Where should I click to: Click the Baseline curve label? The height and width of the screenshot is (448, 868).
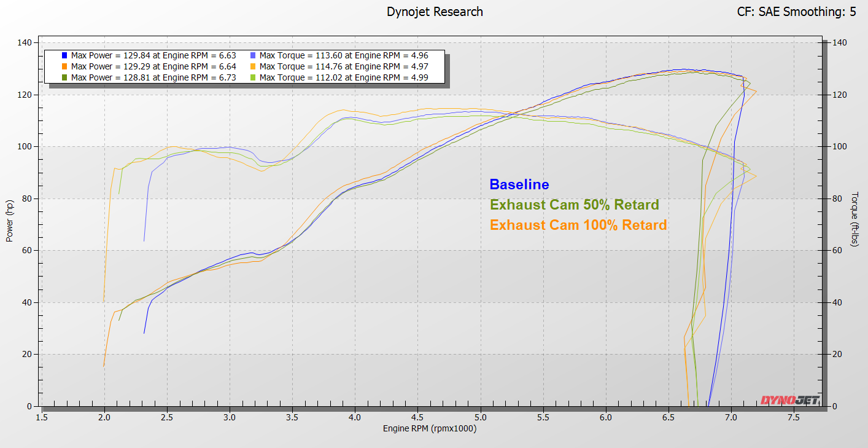click(519, 184)
